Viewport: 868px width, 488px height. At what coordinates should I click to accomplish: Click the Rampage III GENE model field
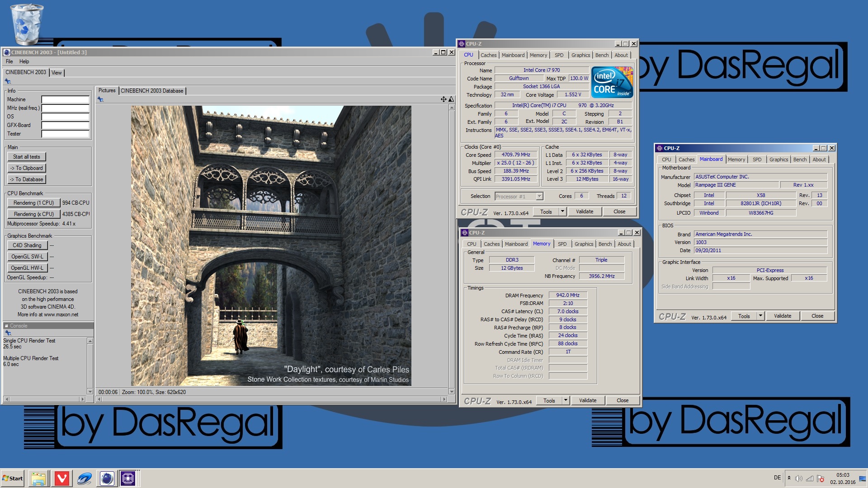[736, 185]
